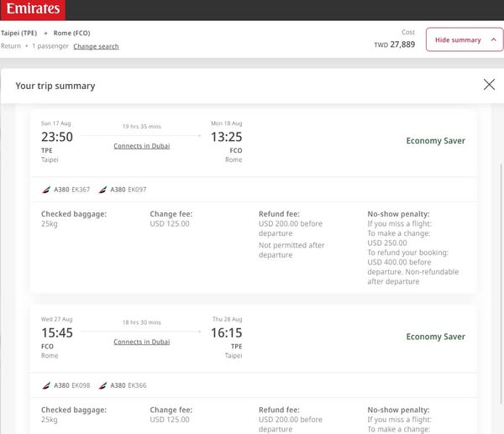The image size is (504, 434).
Task: Click the 13:25 Rome arrival time
Action: tap(226, 137)
